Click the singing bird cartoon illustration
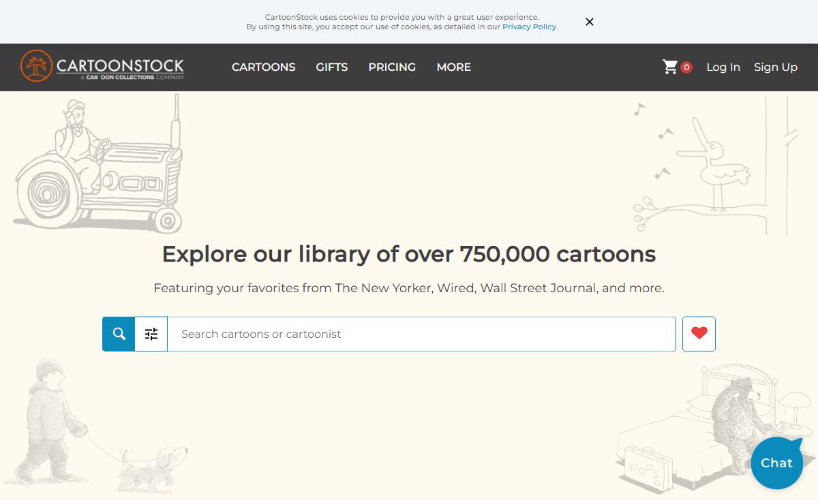The width and height of the screenshot is (818, 504). 714,167
